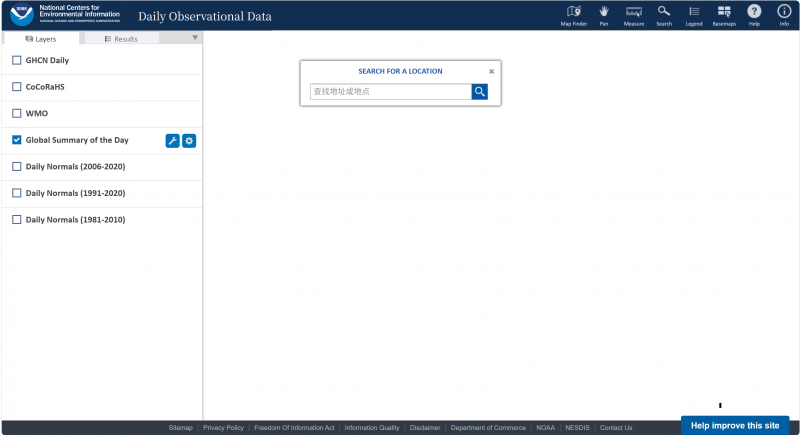Check the CoCoRaHS layer box

click(17, 87)
